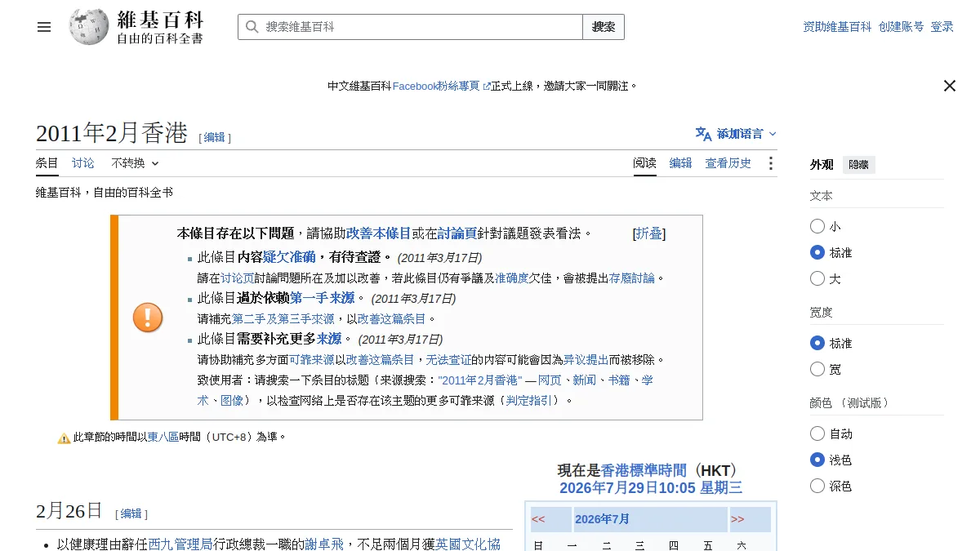This screenshot has width=980, height=551.
Task: Expand the 添加语言 language dropdown
Action: point(737,134)
